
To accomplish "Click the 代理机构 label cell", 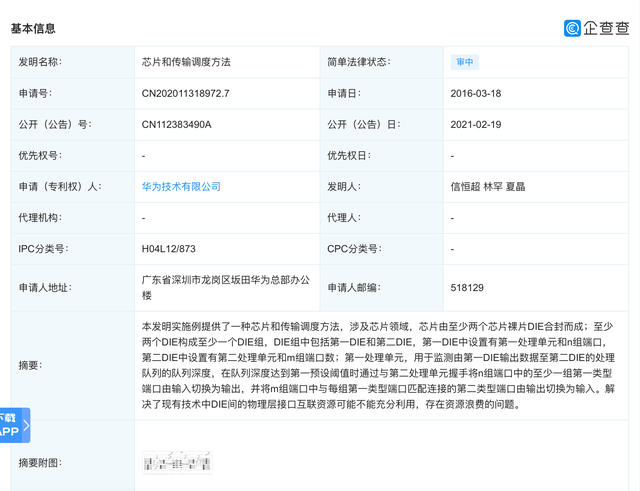I will (73, 218).
